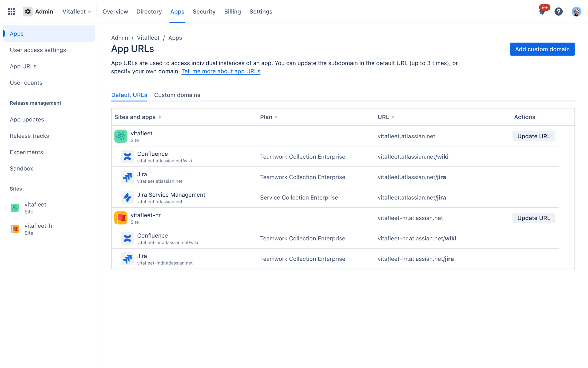Click the Admin gear icon
The height and width of the screenshot is (368, 588).
[x=28, y=12]
